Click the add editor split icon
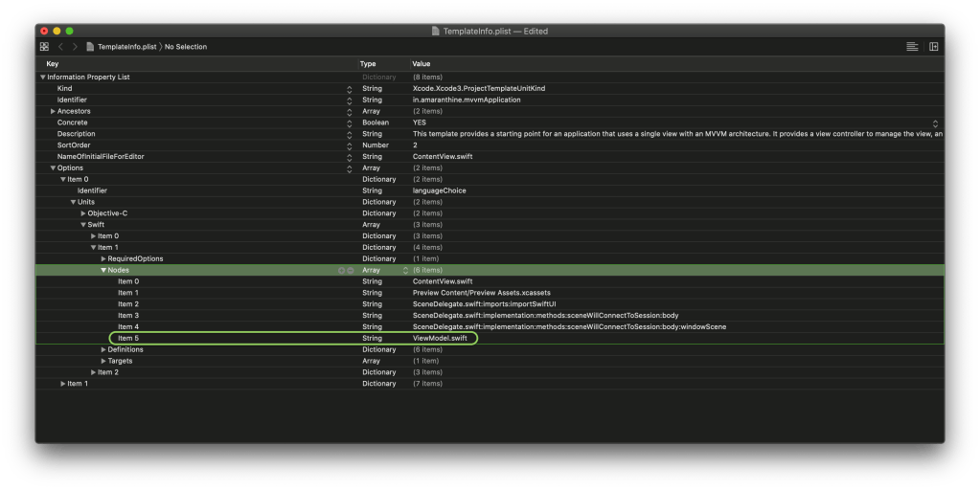 [x=933, y=46]
